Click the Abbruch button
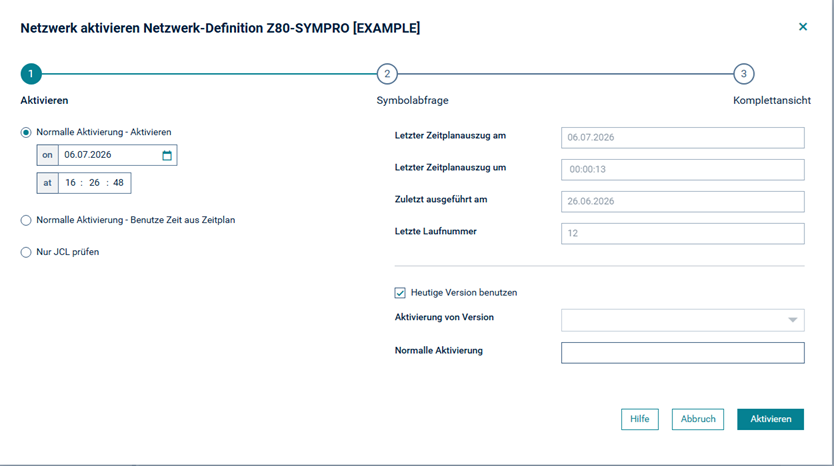The width and height of the screenshot is (834, 466). [x=698, y=419]
